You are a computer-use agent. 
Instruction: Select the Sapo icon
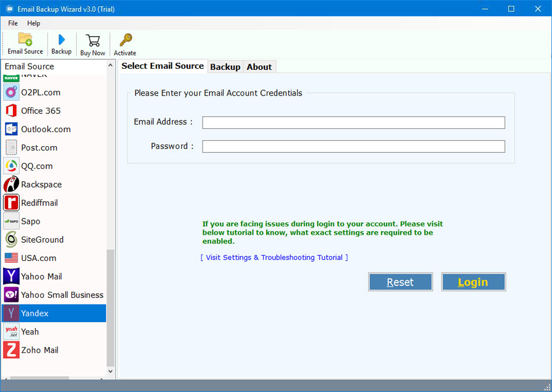click(11, 221)
